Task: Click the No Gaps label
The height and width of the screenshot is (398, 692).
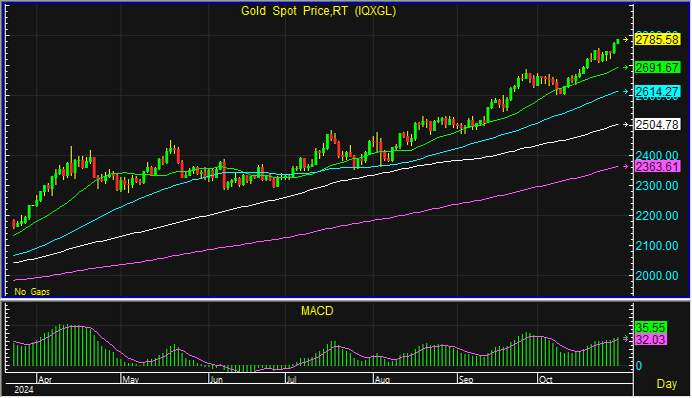Action: pos(32,292)
